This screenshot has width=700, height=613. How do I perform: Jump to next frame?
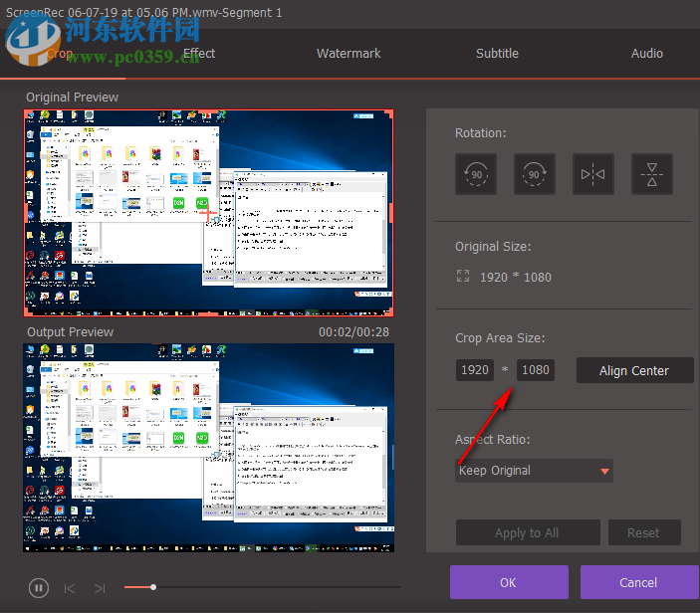click(100, 588)
